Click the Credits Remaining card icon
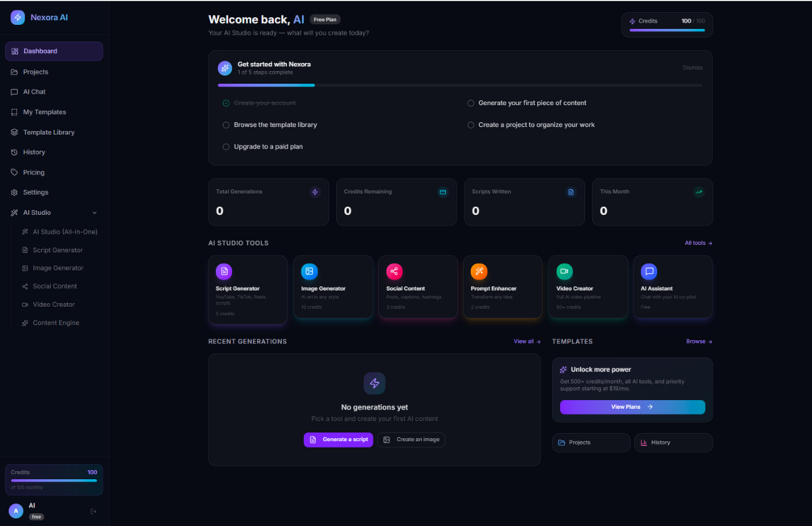The height and width of the screenshot is (526, 812). (443, 192)
